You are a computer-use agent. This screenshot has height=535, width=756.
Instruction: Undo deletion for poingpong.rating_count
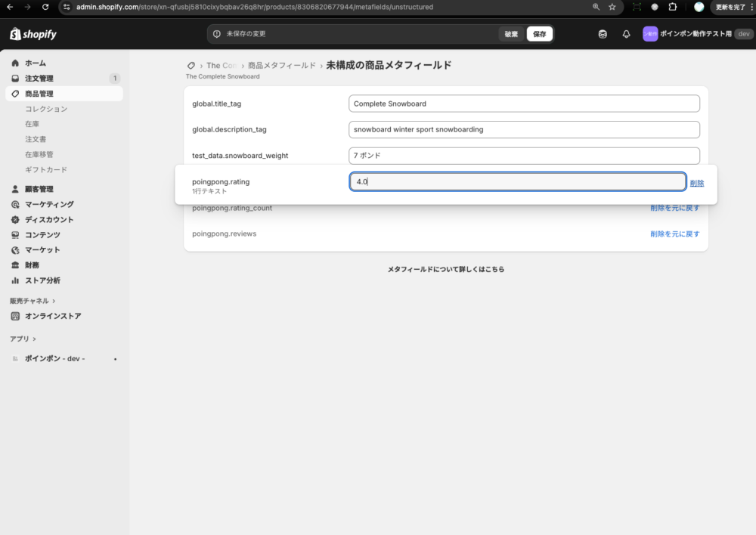(674, 209)
